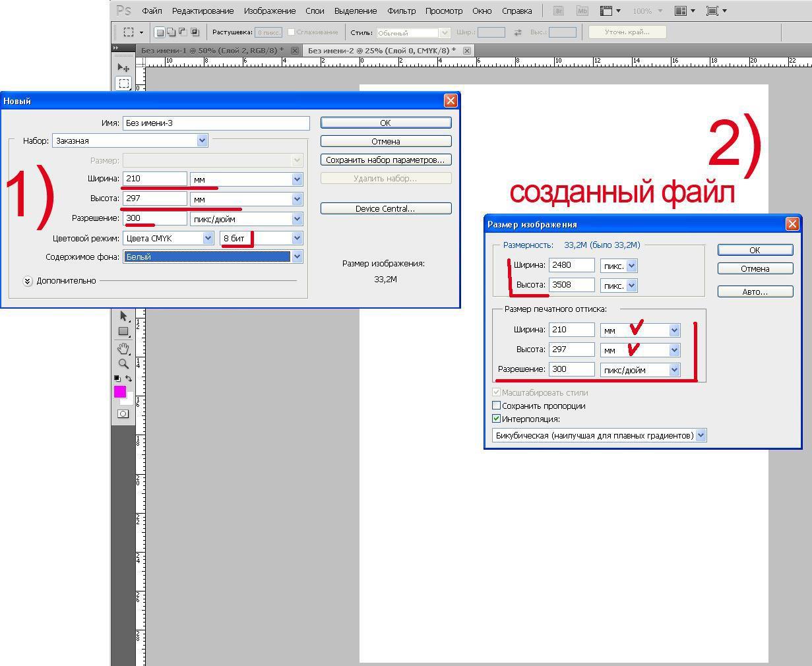Click the swap foreground/background colors icon
The height and width of the screenshot is (666, 812).
point(128,378)
